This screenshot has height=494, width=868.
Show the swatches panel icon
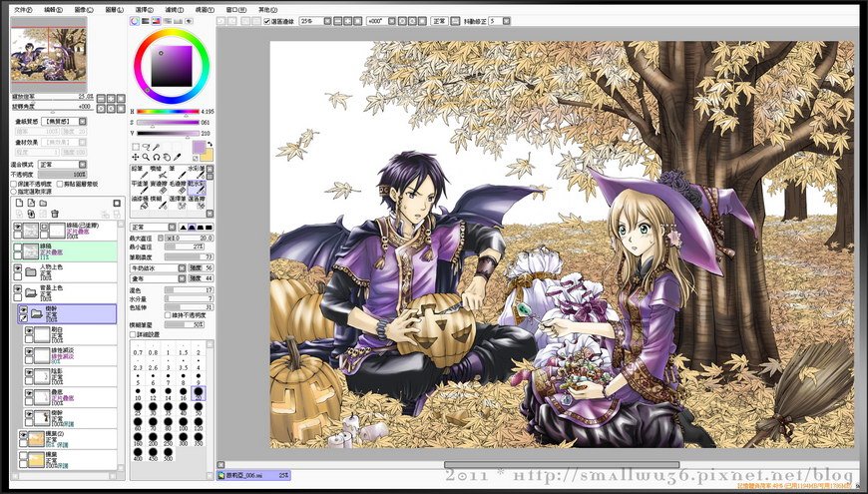tap(179, 21)
